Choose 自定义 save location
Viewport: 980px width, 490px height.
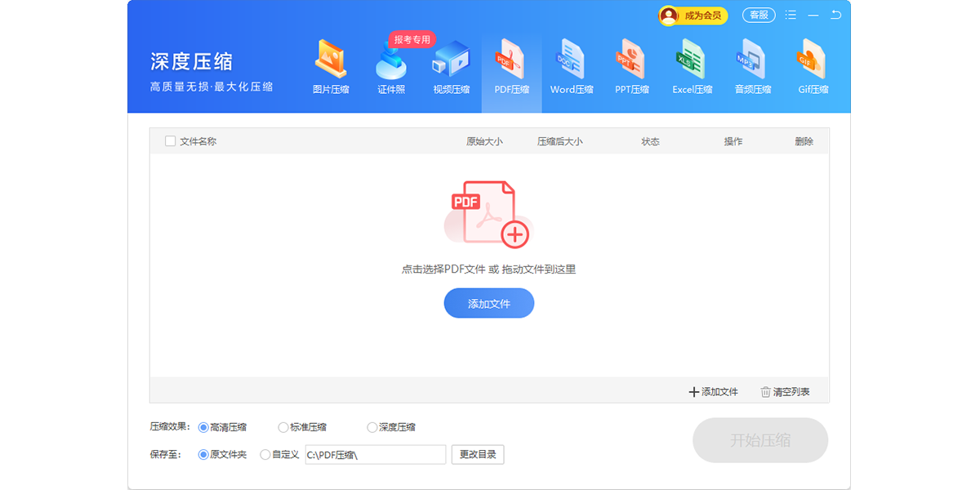pyautogui.click(x=279, y=455)
